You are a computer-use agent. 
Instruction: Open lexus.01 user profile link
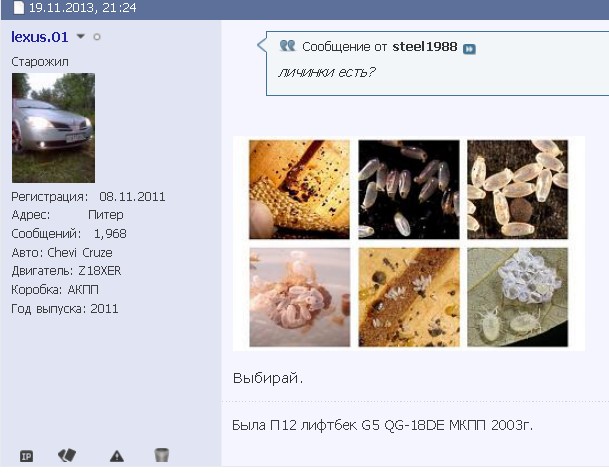click(x=40, y=37)
